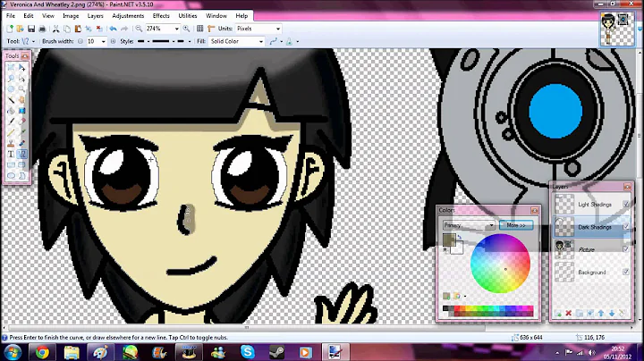The width and height of the screenshot is (644, 361).
Task: Select the Line/Curve tool
Action: point(21,154)
